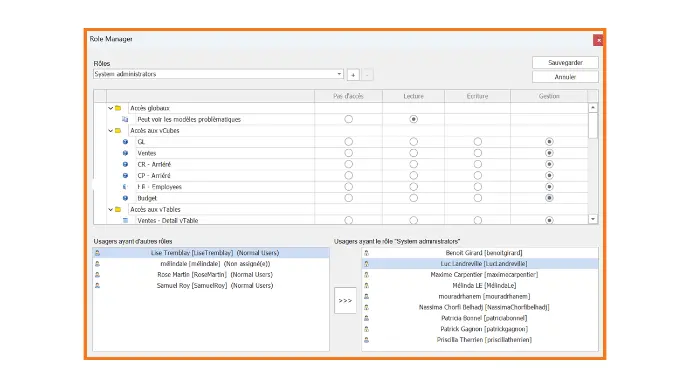The image size is (690, 388).
Task: Set CR - Arriéré to Pas d'accès
Action: 349,164
